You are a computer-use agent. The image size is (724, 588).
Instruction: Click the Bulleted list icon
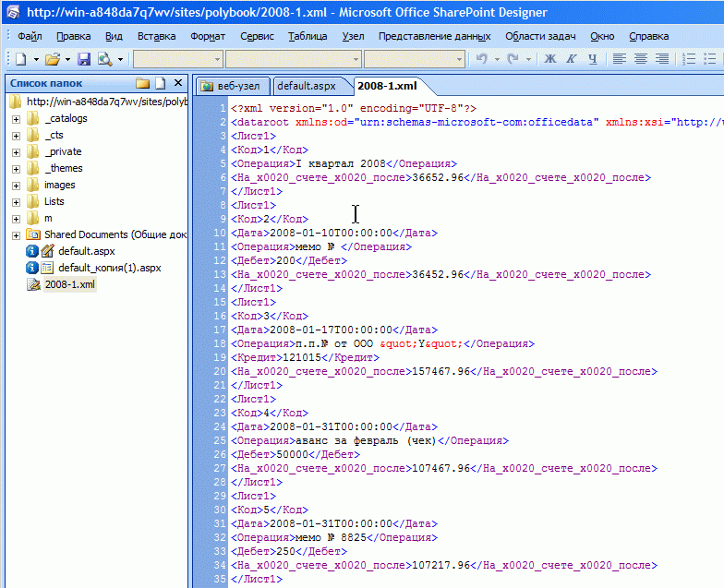click(x=709, y=59)
